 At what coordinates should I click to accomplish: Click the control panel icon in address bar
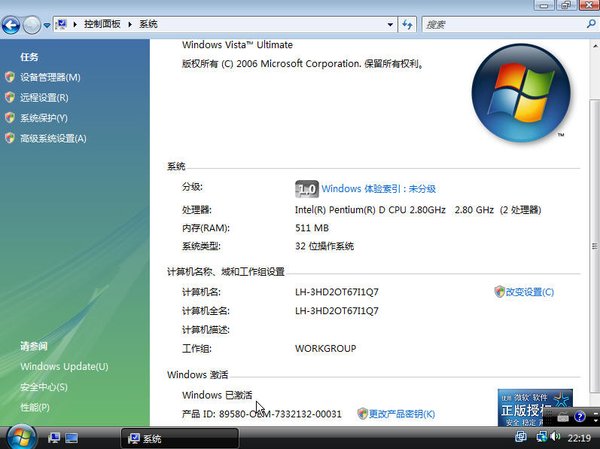coord(61,24)
